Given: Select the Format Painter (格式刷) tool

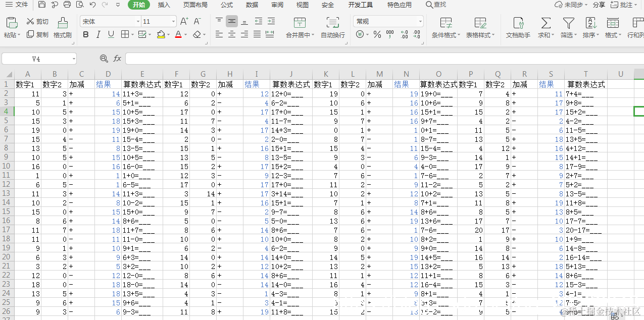Looking at the screenshot, I should (x=63, y=28).
